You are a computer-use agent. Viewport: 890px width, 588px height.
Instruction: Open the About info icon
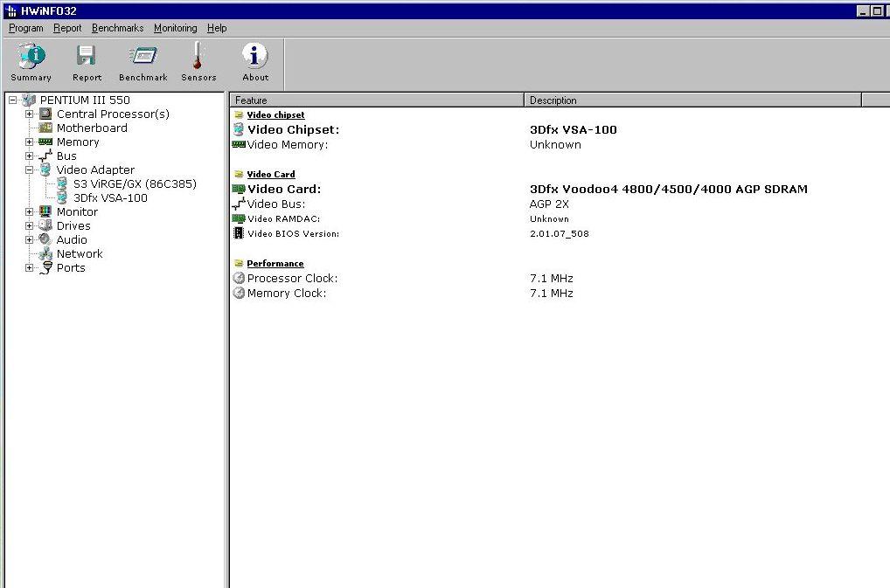click(x=255, y=55)
